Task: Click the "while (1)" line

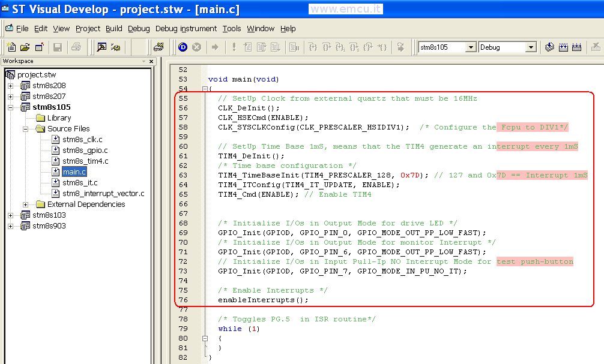Action: point(239,329)
